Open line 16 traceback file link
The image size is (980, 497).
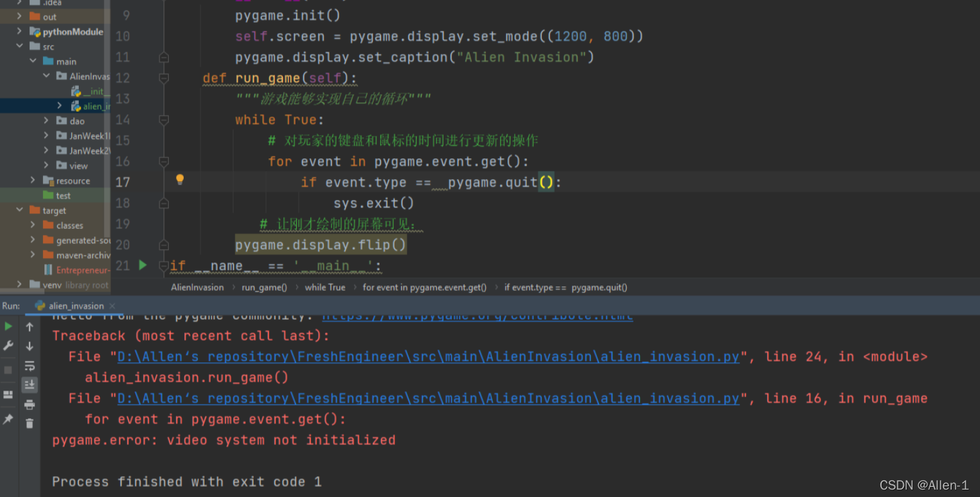[428, 398]
